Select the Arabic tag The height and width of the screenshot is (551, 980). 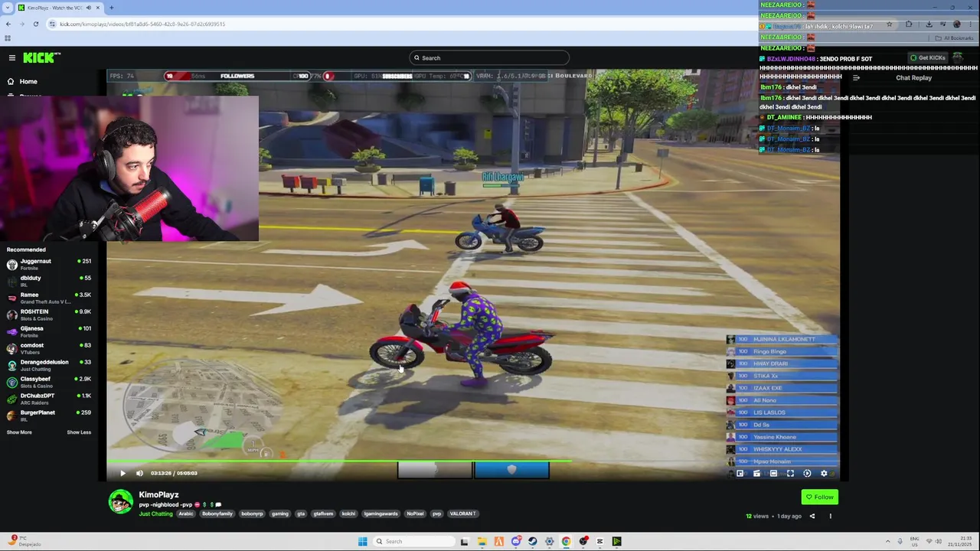[186, 514]
